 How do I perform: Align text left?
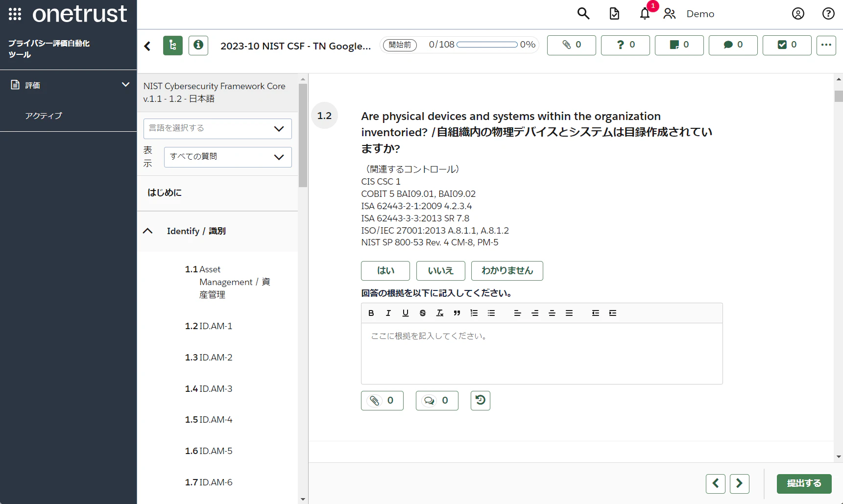[x=517, y=313]
